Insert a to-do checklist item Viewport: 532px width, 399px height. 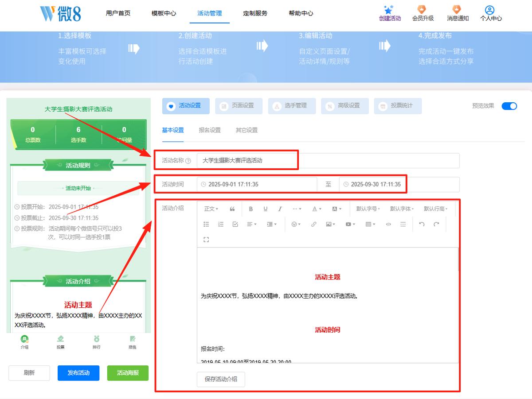(235, 225)
